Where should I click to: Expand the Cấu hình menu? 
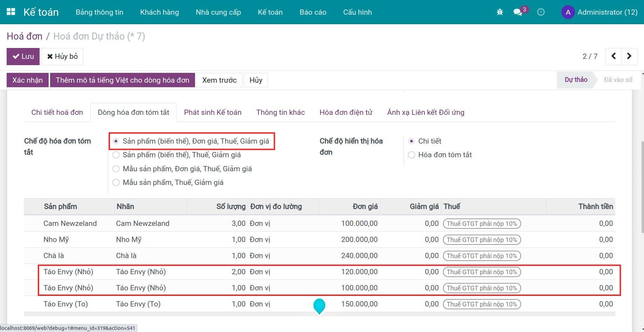[357, 12]
